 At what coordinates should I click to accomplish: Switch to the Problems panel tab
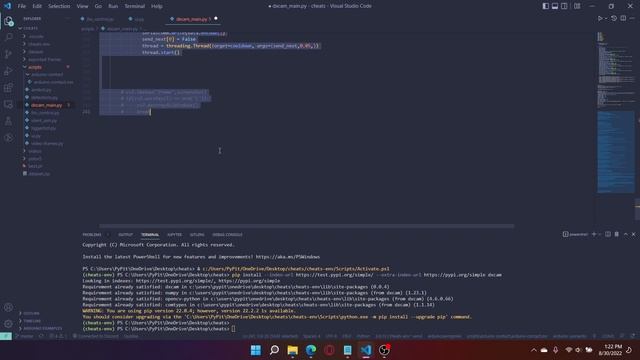[92, 235]
